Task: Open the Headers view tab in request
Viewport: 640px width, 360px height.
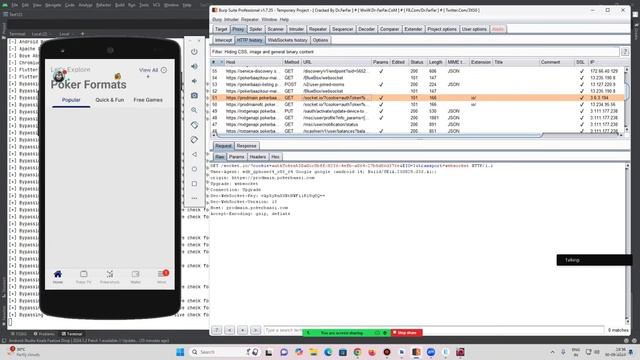Action: tap(258, 157)
